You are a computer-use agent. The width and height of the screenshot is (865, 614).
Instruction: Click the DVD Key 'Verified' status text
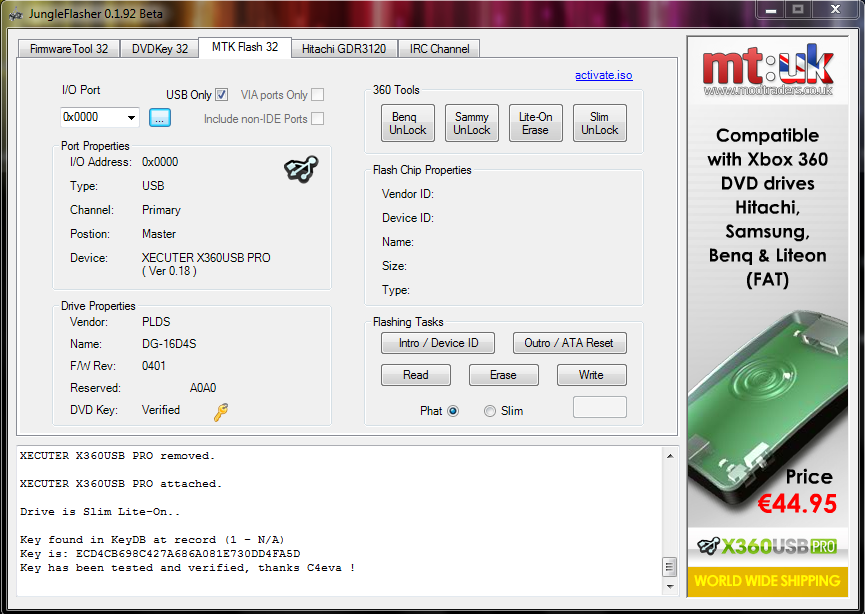point(161,410)
